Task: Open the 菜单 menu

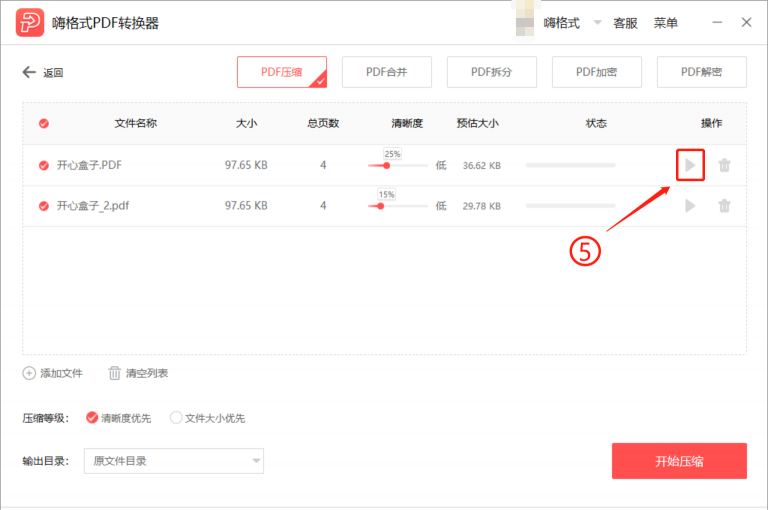Action: [666, 23]
